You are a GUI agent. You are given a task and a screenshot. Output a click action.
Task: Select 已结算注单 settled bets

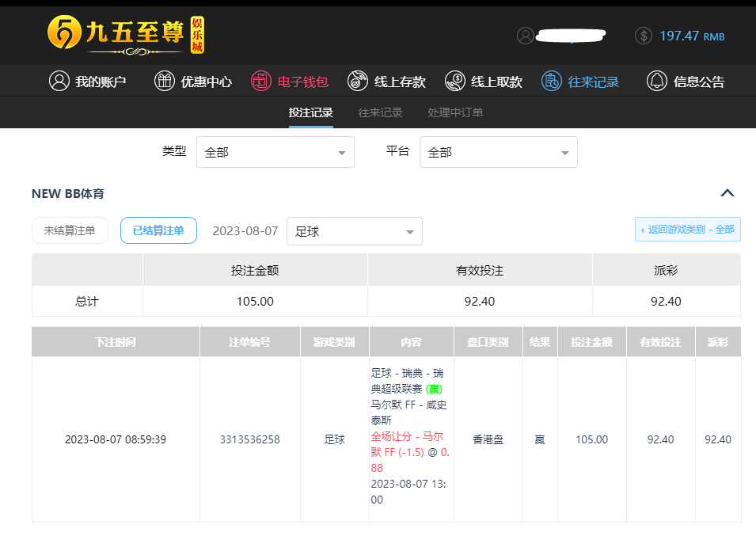click(x=158, y=230)
